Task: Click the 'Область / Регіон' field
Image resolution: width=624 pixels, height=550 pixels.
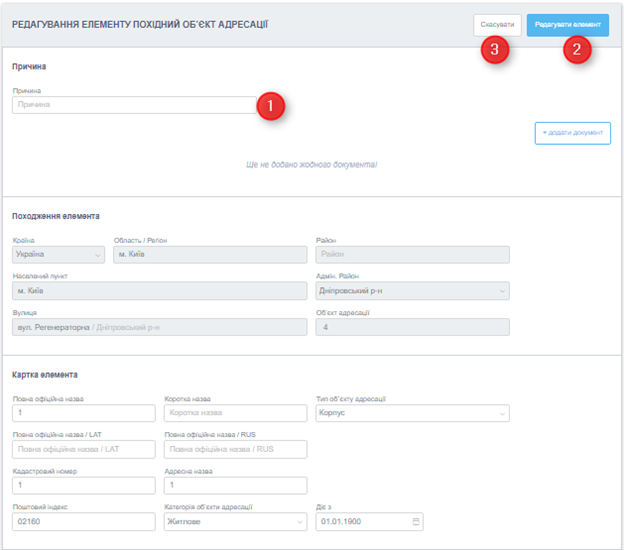Action: click(x=210, y=255)
